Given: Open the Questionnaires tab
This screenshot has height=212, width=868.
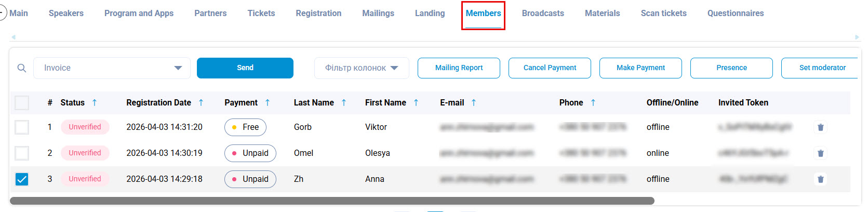Looking at the screenshot, I should pyautogui.click(x=736, y=14).
